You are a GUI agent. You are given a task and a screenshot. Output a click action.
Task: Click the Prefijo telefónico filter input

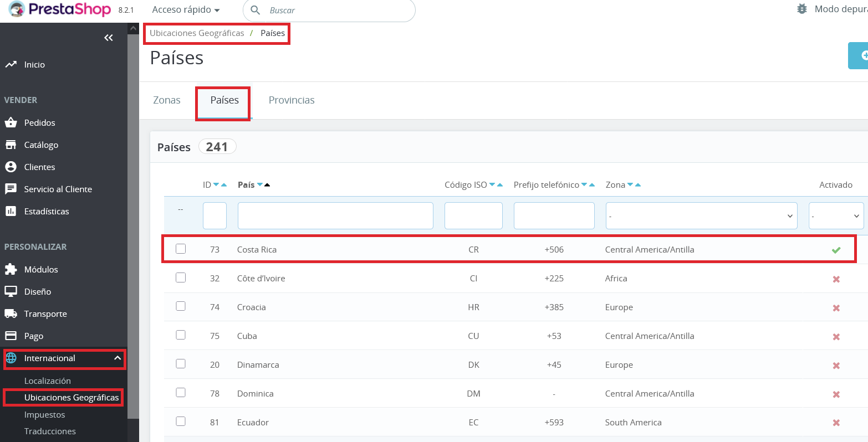tap(554, 215)
